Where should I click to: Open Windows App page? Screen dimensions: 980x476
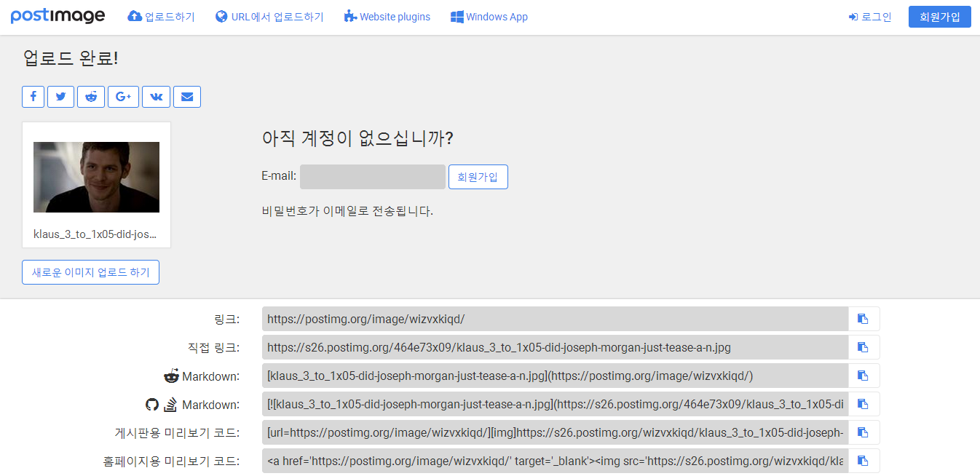pos(489,17)
